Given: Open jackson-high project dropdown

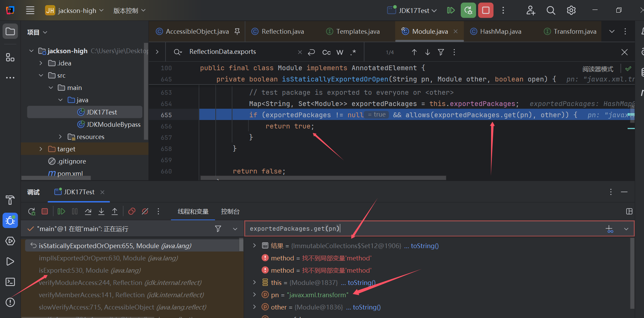Looking at the screenshot, I should click(74, 11).
